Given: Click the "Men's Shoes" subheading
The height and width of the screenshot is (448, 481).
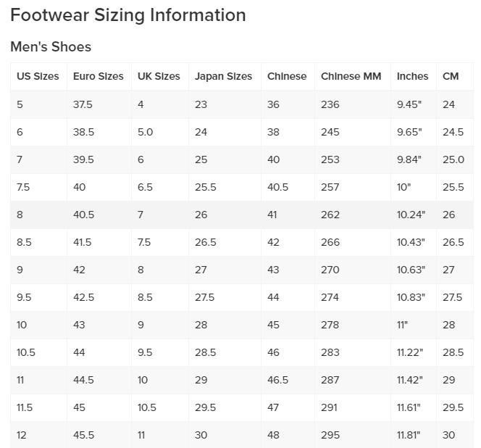Looking at the screenshot, I should 51,47.
